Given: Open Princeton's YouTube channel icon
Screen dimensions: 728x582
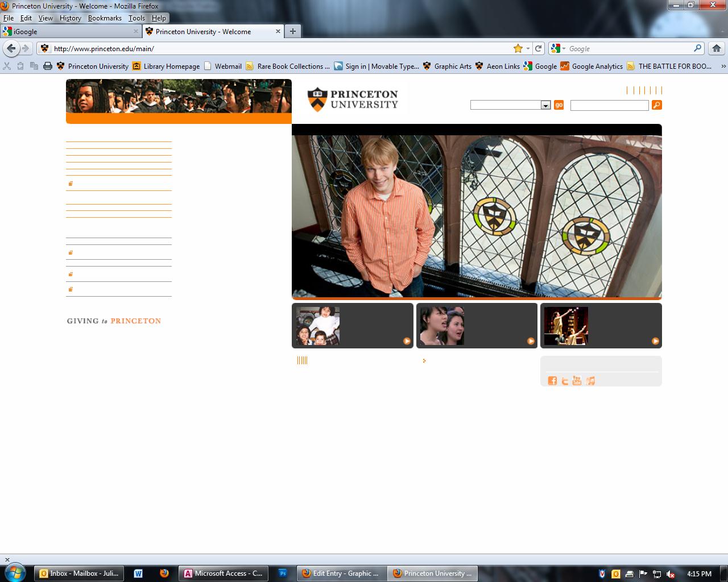Looking at the screenshot, I should tap(577, 380).
